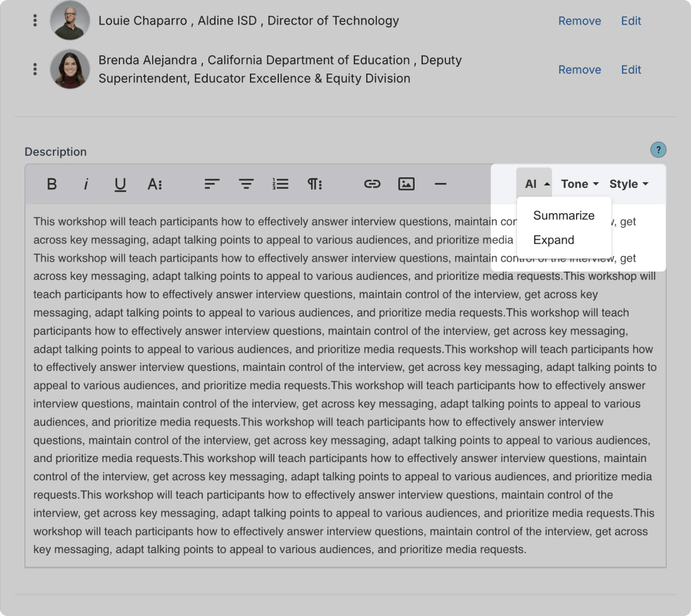Insert a horizontal line
The image size is (691, 616).
pyautogui.click(x=440, y=184)
